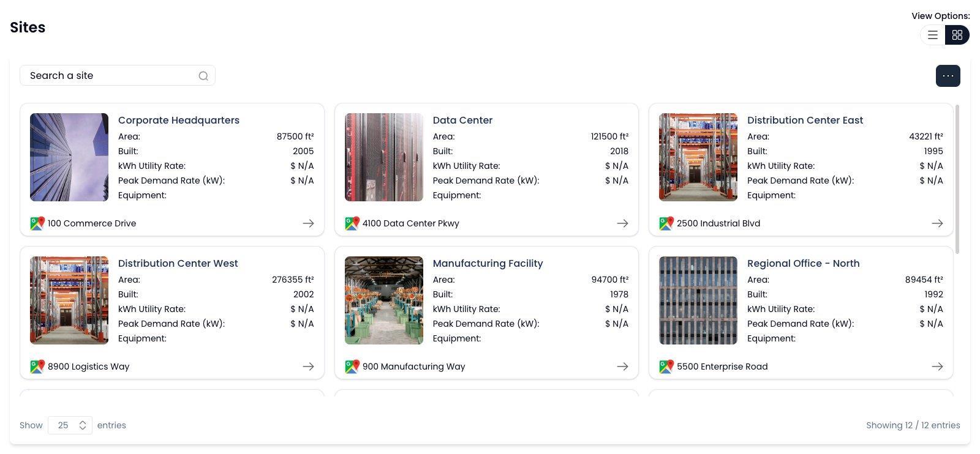This screenshot has height=454, width=980.
Task: Click the 121500 ft² area value
Action: coord(609,136)
